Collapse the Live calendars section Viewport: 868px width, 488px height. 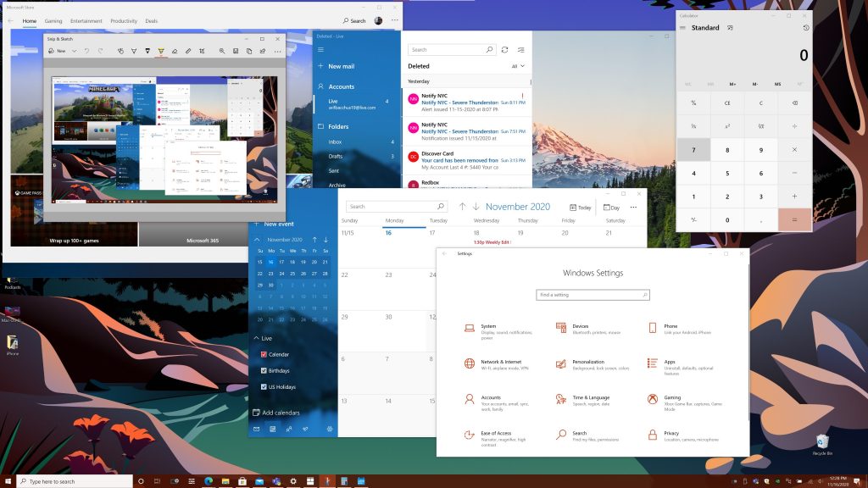point(256,338)
